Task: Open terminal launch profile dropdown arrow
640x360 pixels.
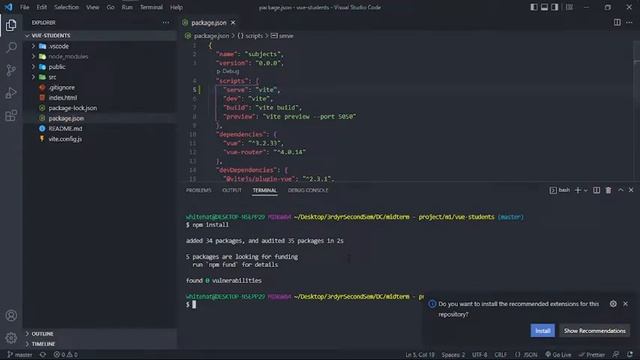Action: point(586,190)
